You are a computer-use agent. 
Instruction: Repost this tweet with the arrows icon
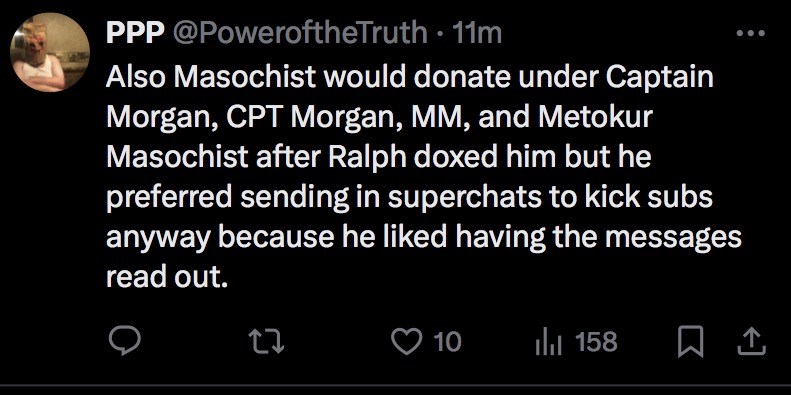pyautogui.click(x=268, y=342)
